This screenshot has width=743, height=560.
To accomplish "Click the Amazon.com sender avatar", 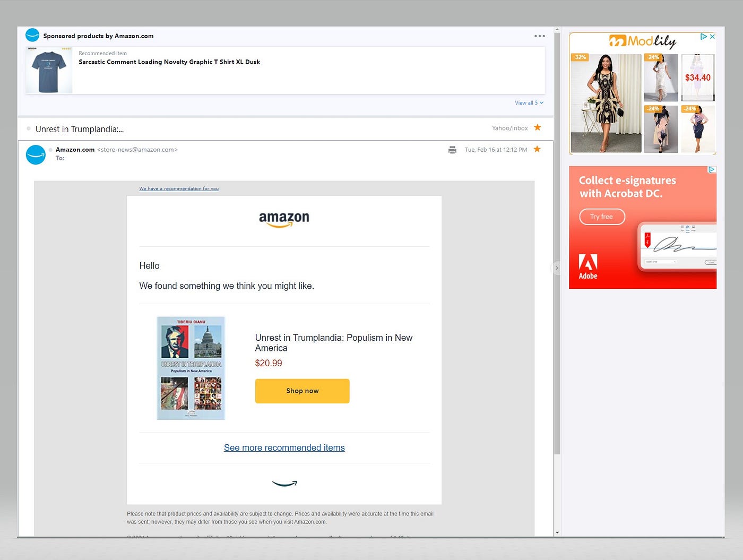I will pyautogui.click(x=36, y=154).
